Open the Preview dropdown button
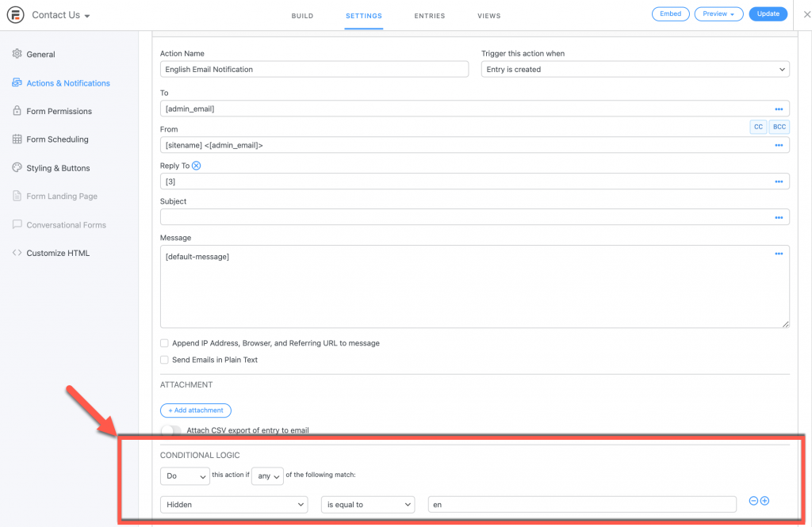The height and width of the screenshot is (527, 812). click(718, 14)
